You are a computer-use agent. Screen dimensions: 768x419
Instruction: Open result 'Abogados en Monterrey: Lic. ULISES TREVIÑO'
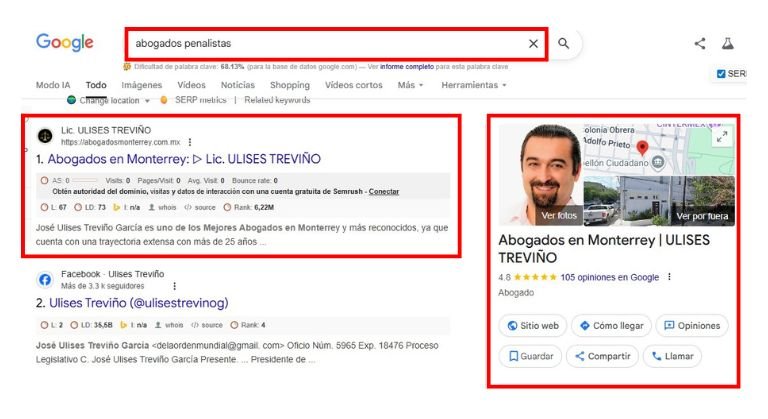[x=184, y=159]
